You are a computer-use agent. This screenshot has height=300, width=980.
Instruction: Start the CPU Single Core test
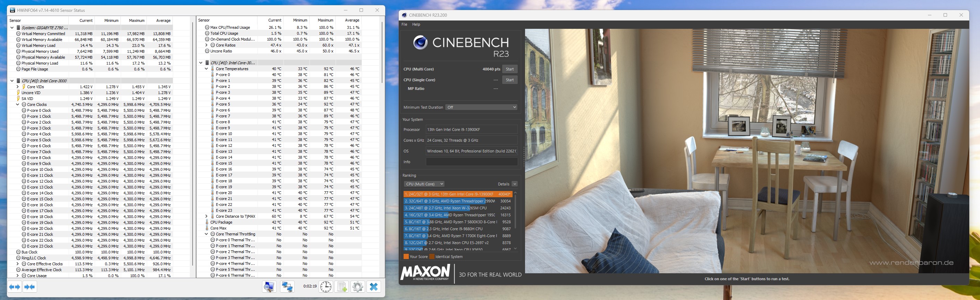pyautogui.click(x=510, y=80)
